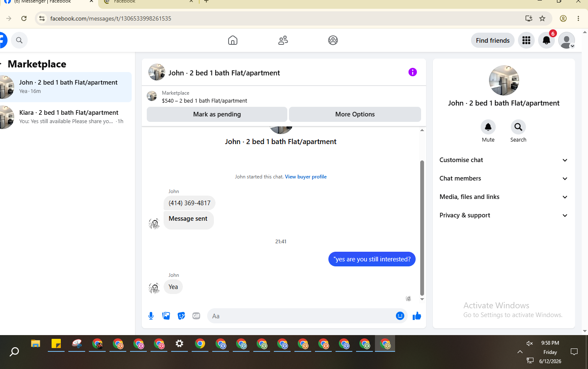
Task: Open listing thumbnail in the chat header
Action: point(157,72)
